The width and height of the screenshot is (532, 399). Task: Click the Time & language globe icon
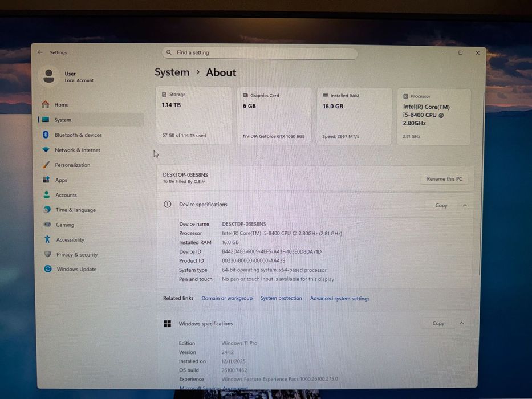47,210
